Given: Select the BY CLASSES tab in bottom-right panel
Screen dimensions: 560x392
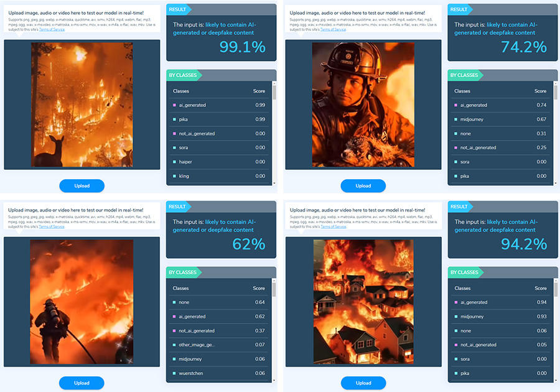Looking at the screenshot, I should point(463,272).
